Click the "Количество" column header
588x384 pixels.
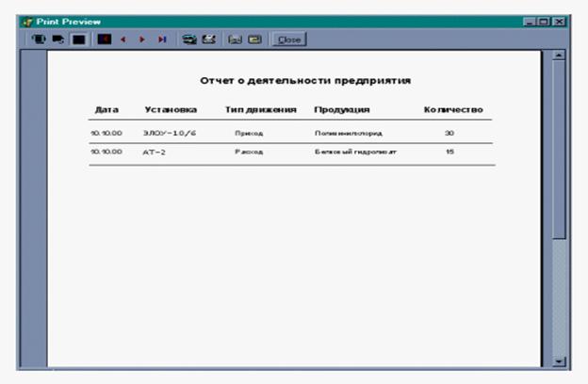(x=453, y=110)
